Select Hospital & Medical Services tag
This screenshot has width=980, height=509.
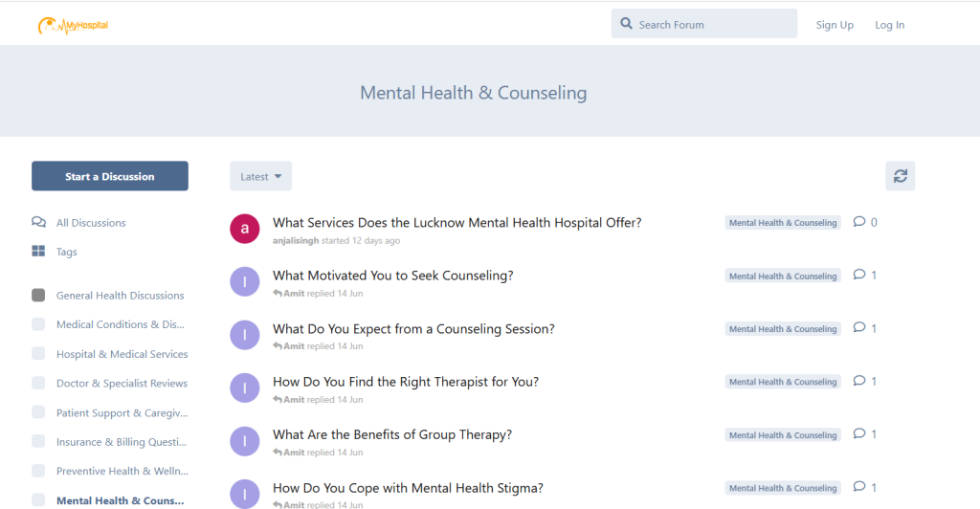122,354
